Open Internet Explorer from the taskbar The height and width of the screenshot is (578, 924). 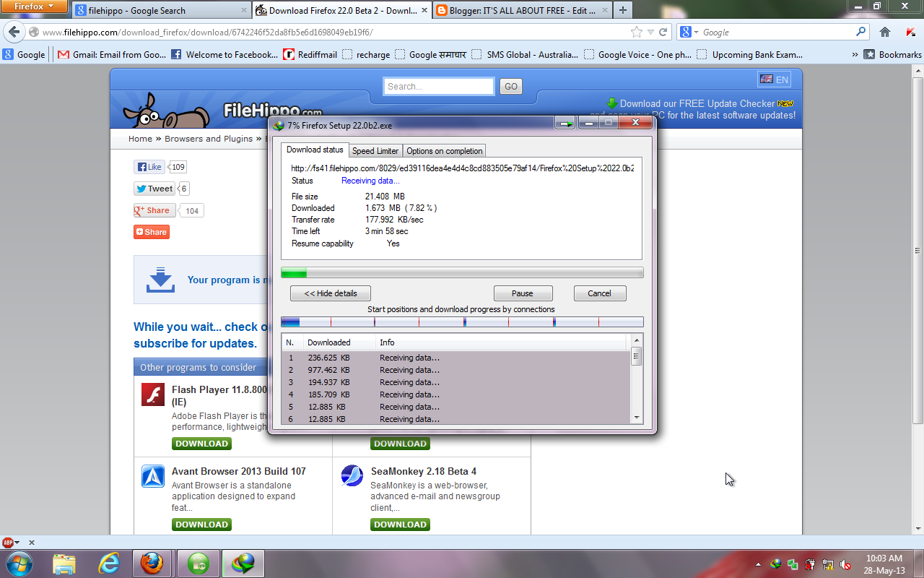109,564
